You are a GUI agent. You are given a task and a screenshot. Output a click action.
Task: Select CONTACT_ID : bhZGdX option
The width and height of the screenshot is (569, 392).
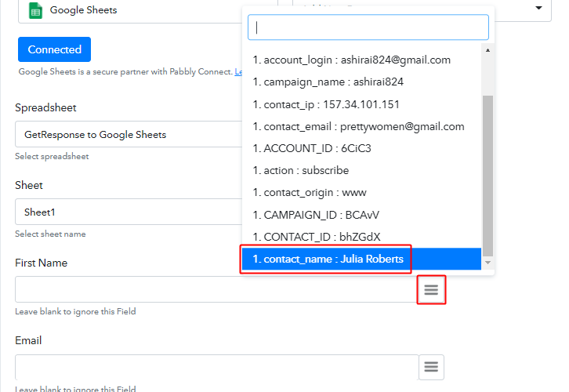click(361, 237)
